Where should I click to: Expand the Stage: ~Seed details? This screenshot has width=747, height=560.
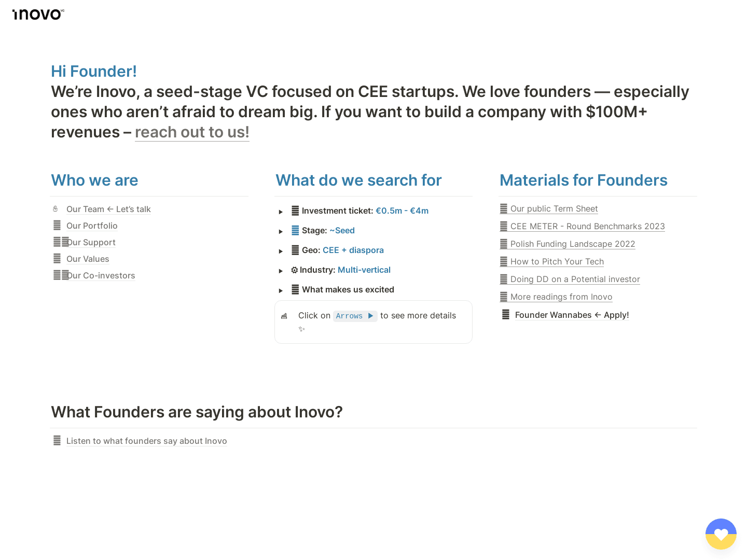[281, 231]
